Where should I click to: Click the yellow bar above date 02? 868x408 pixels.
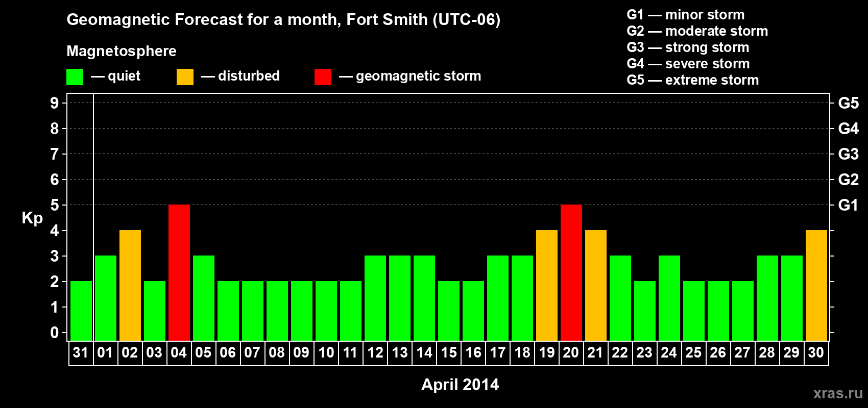click(130, 285)
